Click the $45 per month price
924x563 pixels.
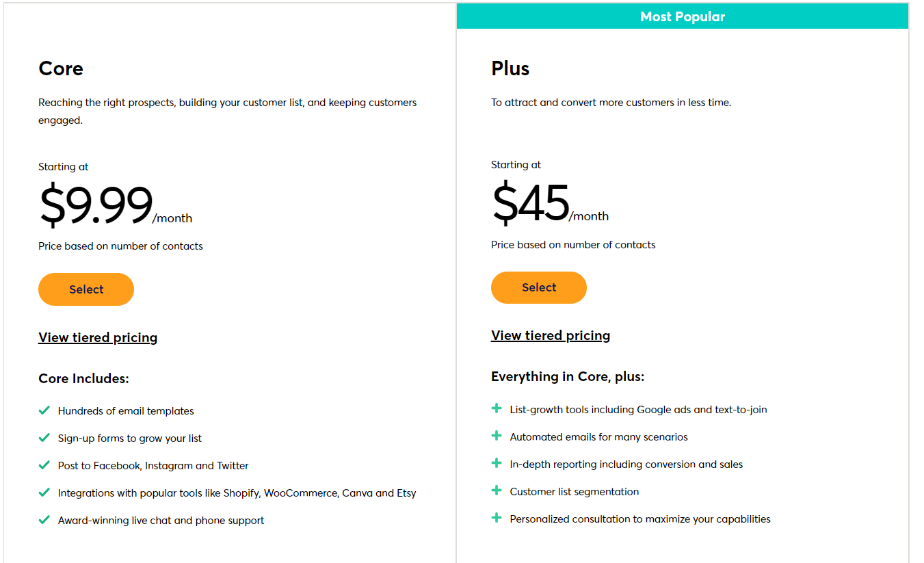(550, 203)
